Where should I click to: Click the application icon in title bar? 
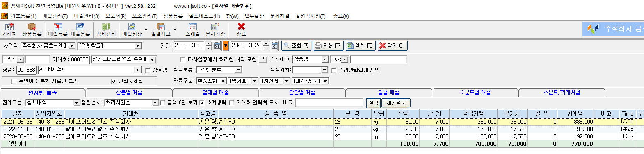coord(5,6)
